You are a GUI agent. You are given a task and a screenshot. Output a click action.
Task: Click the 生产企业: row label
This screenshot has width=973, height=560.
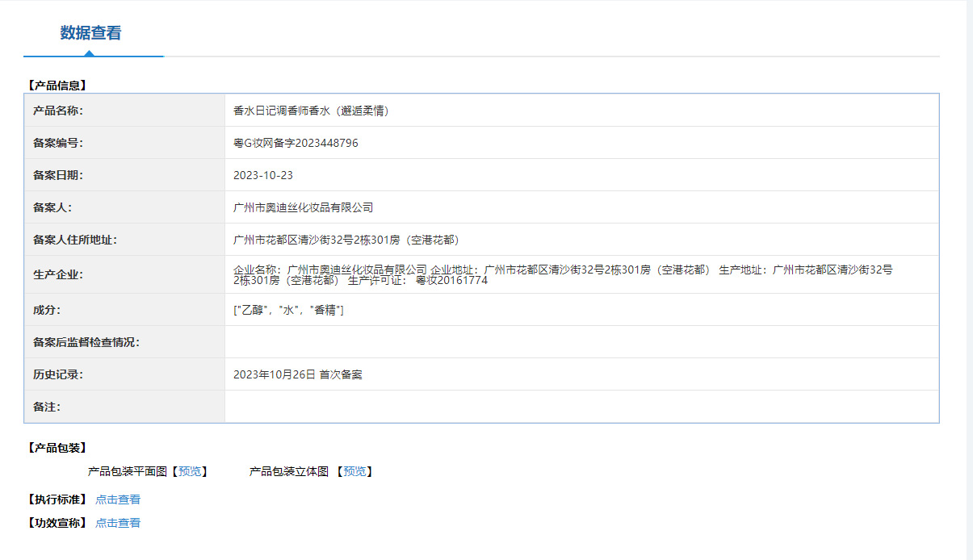[58, 274]
